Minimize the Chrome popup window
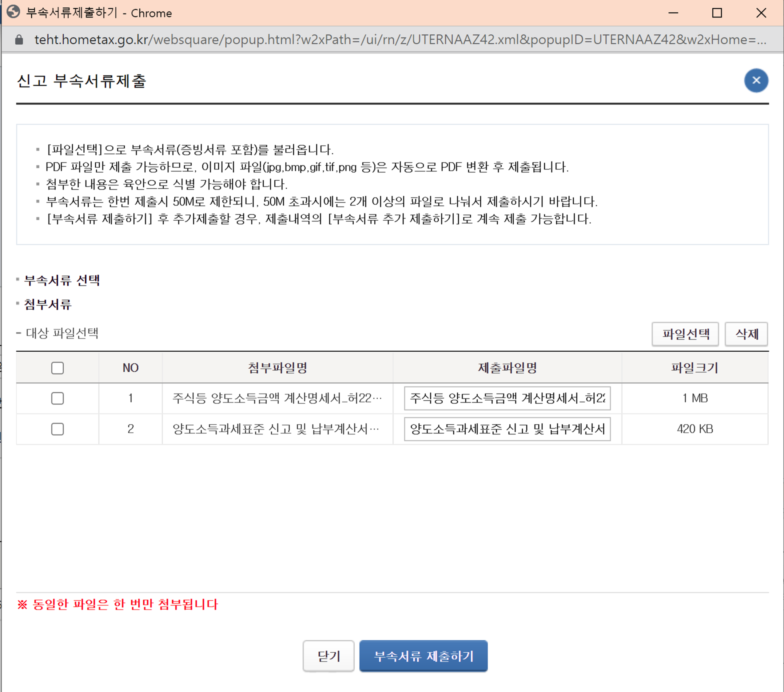Screen dimensions: 784x692 click(673, 13)
